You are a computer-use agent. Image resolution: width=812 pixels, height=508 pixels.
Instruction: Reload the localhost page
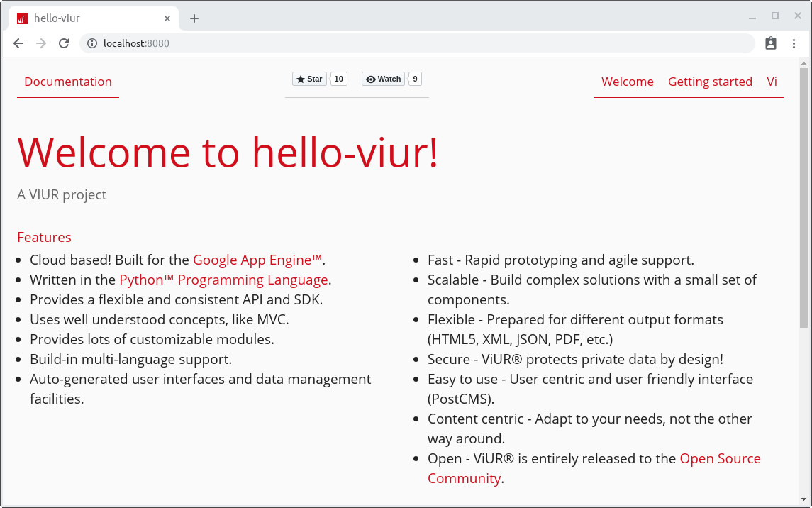[64, 43]
